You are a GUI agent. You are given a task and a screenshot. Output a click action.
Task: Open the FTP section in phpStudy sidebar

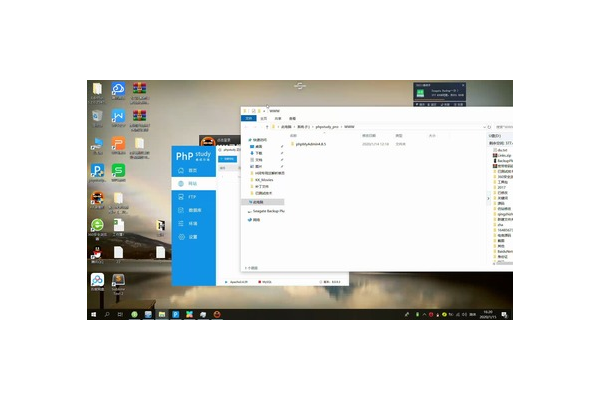tap(193, 197)
